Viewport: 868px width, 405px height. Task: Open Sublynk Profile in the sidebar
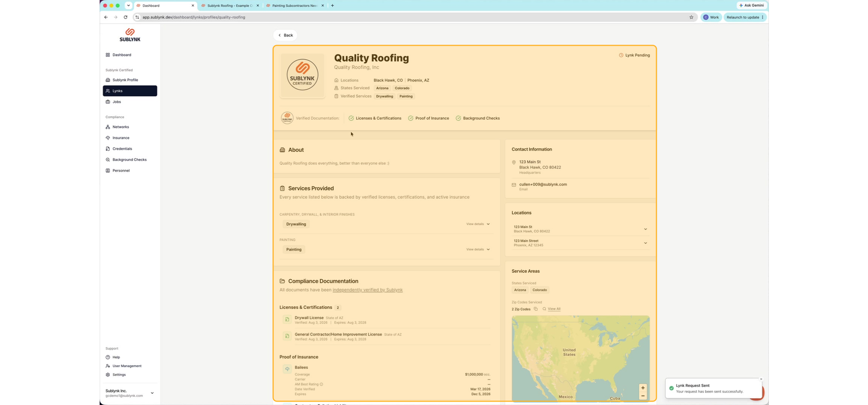click(130, 80)
